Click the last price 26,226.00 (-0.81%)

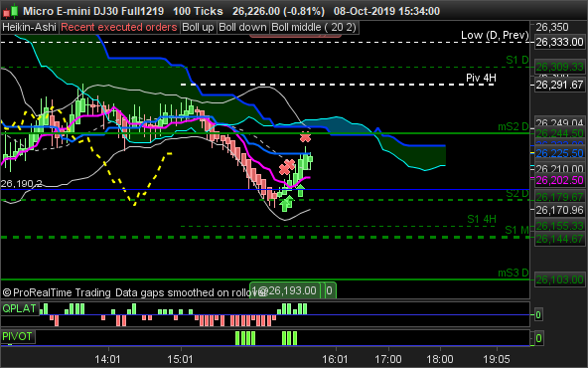click(x=279, y=11)
